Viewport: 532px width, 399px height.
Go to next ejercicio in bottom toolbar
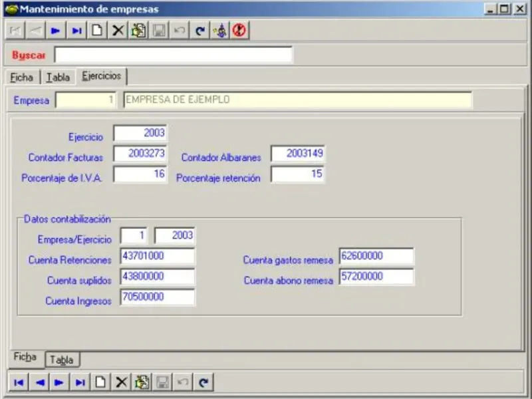[x=59, y=382]
